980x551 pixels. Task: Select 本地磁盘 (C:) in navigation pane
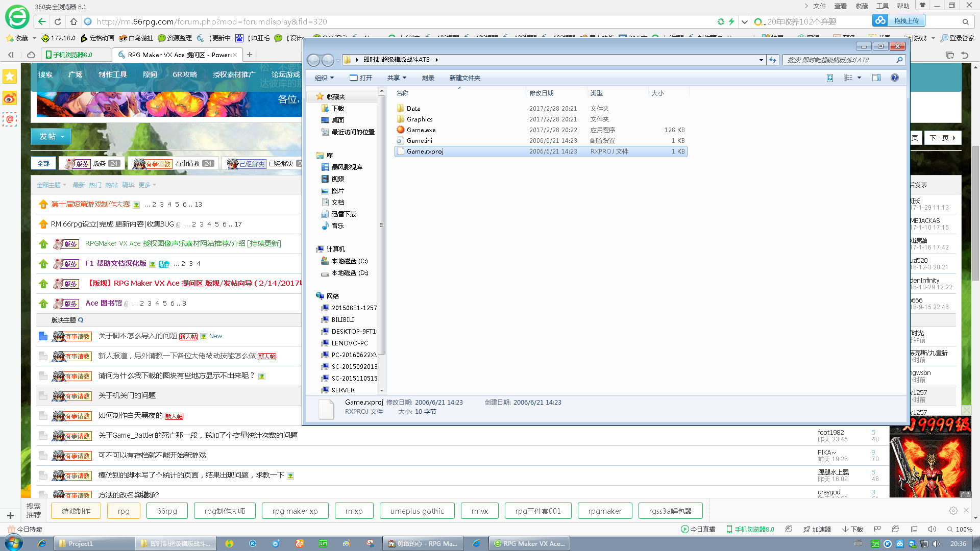click(350, 261)
